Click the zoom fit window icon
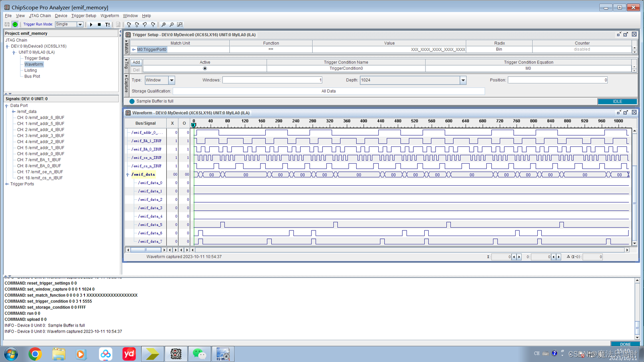 coord(180,25)
